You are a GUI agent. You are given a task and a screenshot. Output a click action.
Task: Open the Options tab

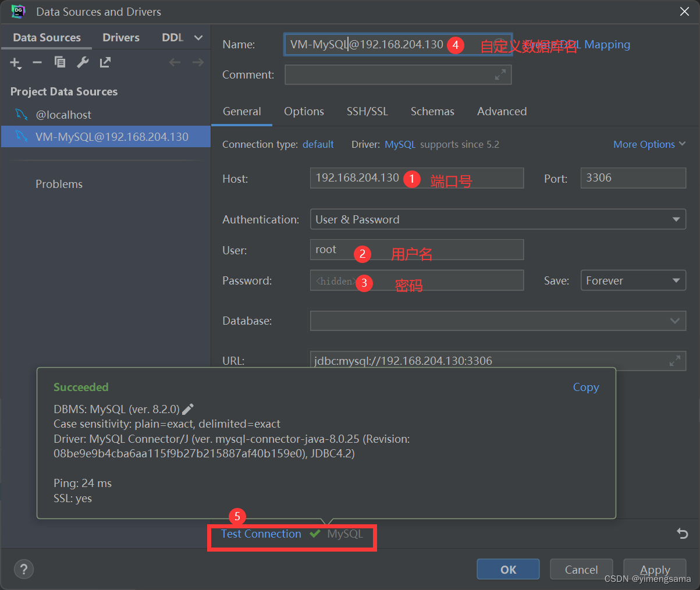(304, 111)
